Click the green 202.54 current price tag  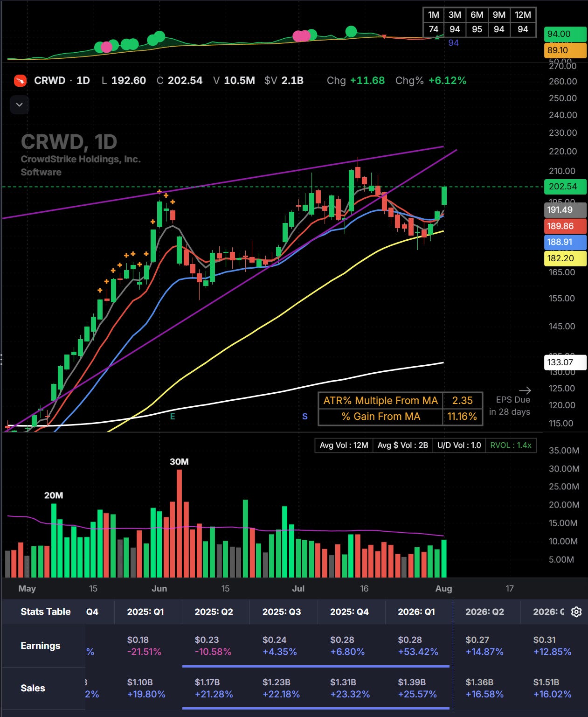(x=565, y=187)
